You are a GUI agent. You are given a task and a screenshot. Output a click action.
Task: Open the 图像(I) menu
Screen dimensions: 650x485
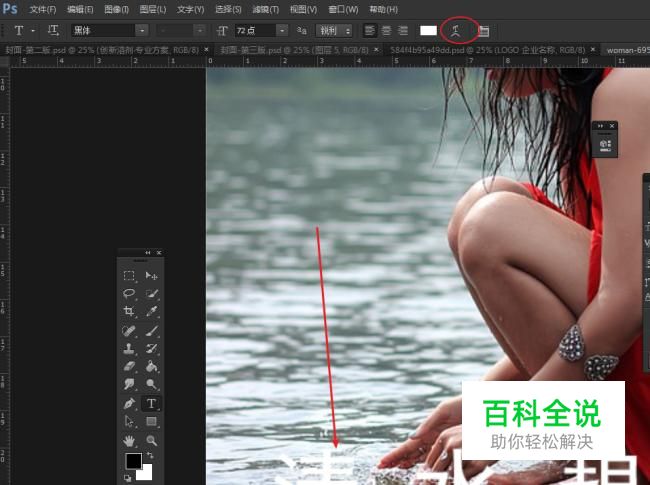tap(116, 9)
